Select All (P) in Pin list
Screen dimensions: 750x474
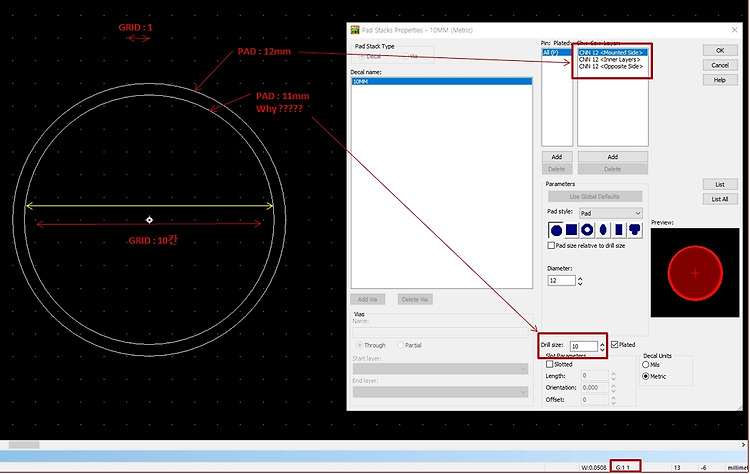tap(557, 52)
